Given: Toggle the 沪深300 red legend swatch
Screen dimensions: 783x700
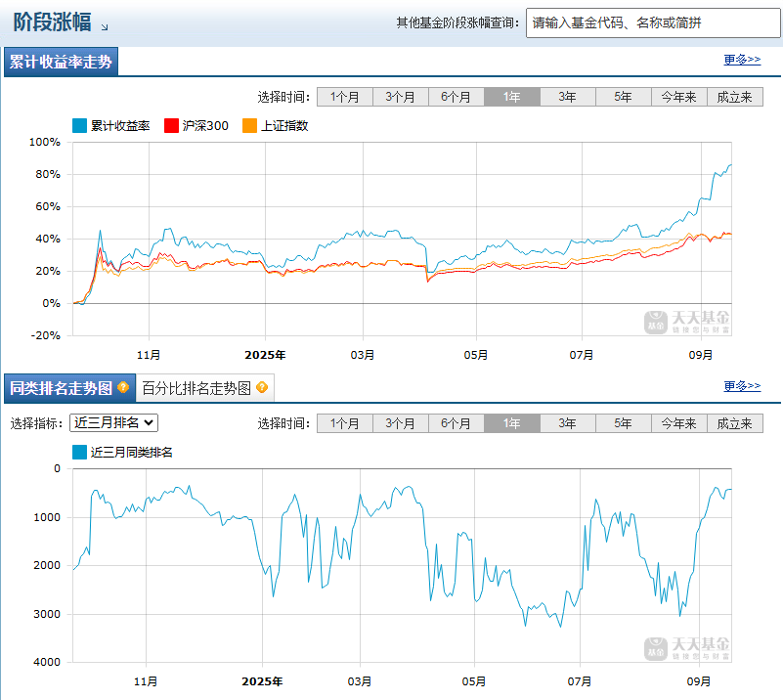Looking at the screenshot, I should (x=171, y=126).
